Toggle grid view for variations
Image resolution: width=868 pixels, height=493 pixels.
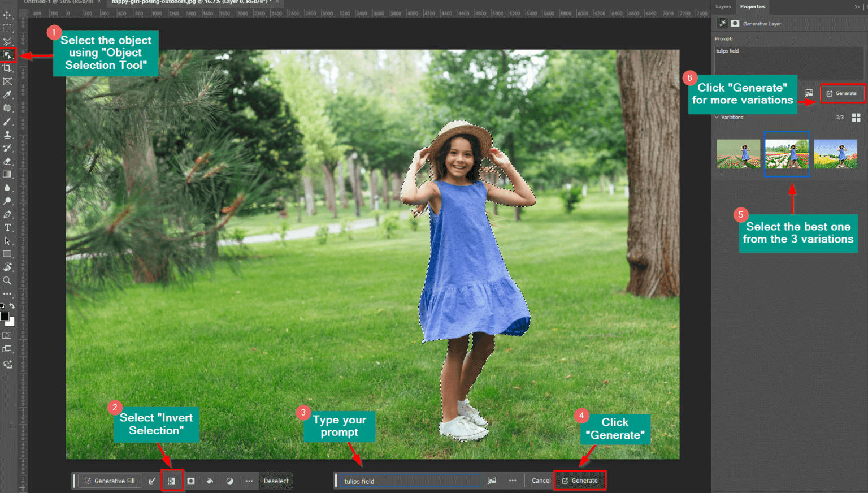[x=857, y=118]
